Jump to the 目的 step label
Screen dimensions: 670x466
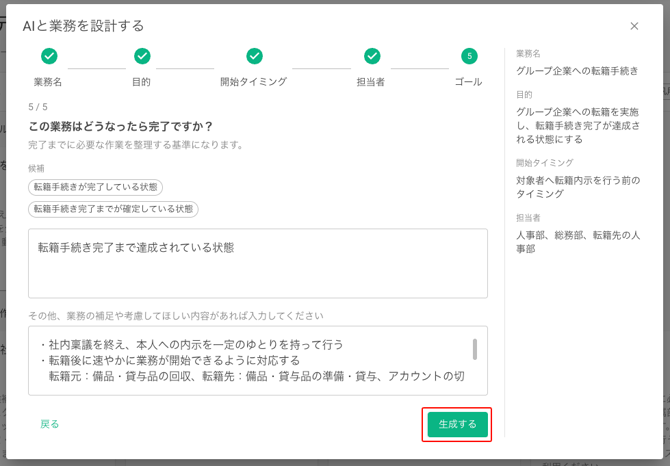click(x=142, y=82)
